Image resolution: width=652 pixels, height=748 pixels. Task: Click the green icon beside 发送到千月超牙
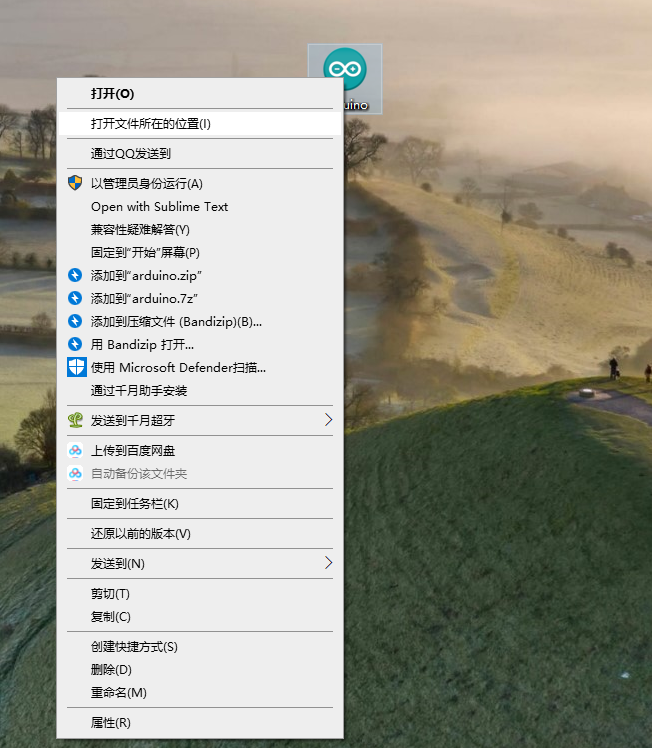tap(75, 420)
